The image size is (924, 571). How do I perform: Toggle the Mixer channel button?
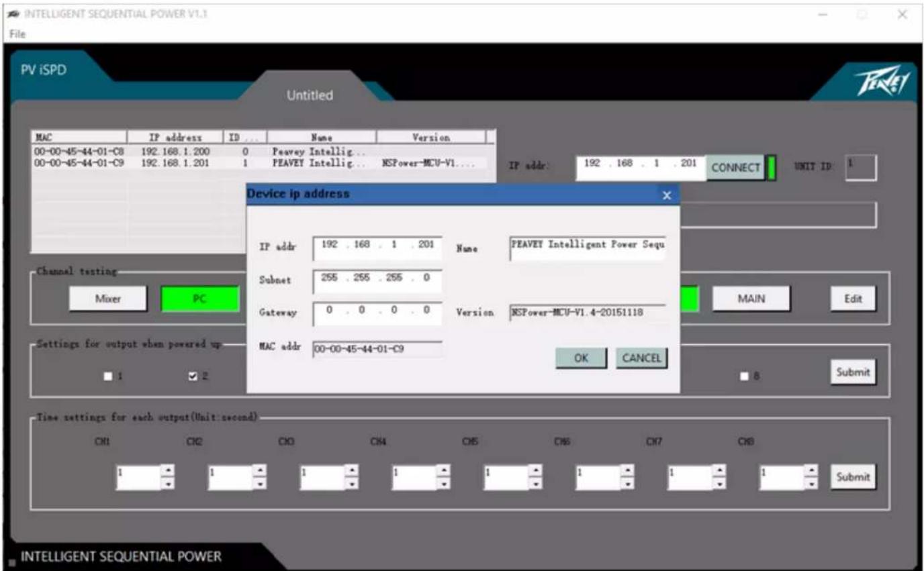(x=107, y=299)
